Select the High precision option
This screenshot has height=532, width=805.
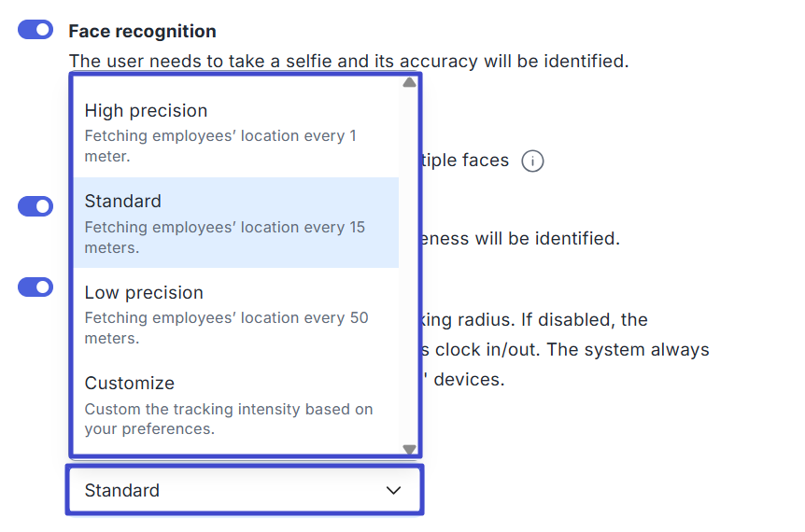coord(146,111)
